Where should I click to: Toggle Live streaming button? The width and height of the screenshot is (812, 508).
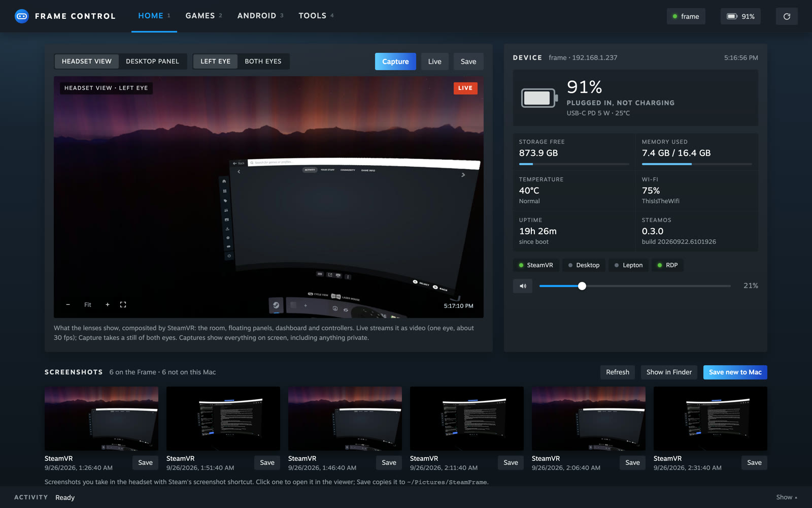[x=434, y=61]
